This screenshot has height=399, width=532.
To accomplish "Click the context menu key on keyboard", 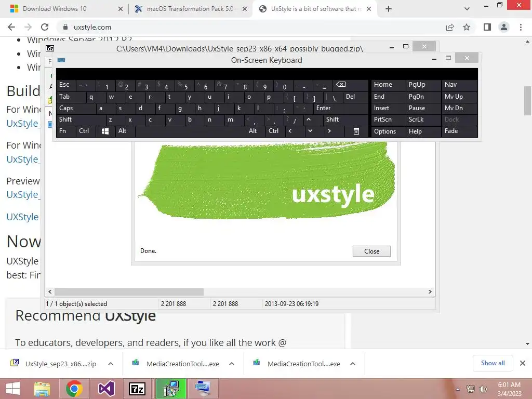I will (x=356, y=131).
